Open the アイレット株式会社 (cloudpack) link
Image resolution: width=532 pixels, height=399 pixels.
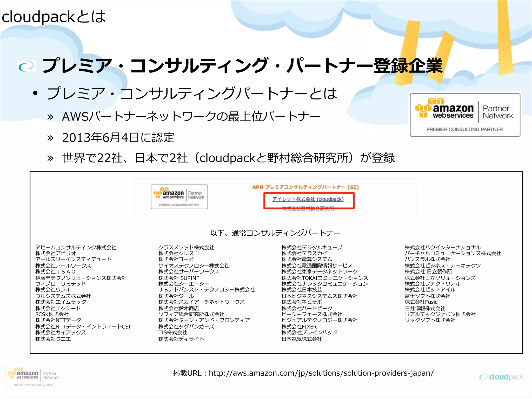coord(308,199)
